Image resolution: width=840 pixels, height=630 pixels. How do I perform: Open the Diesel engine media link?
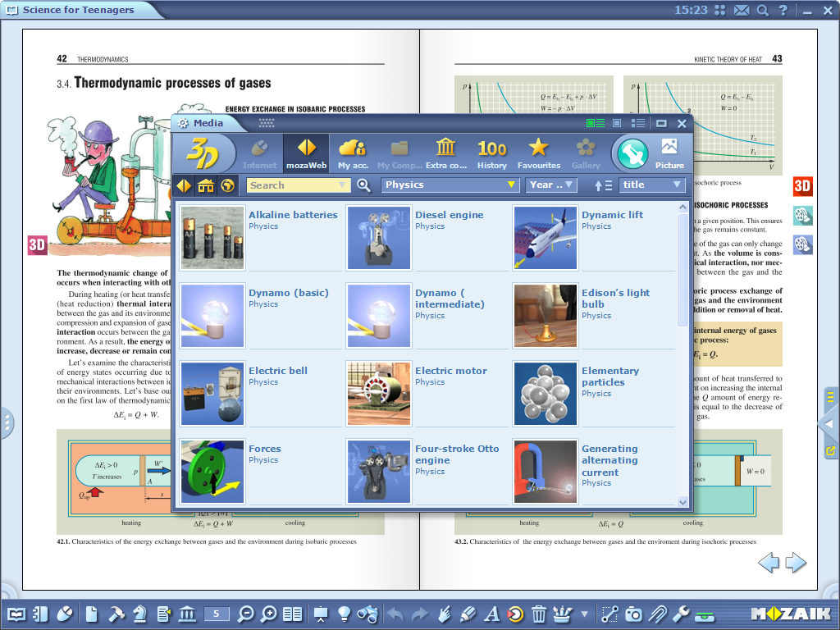click(x=449, y=214)
